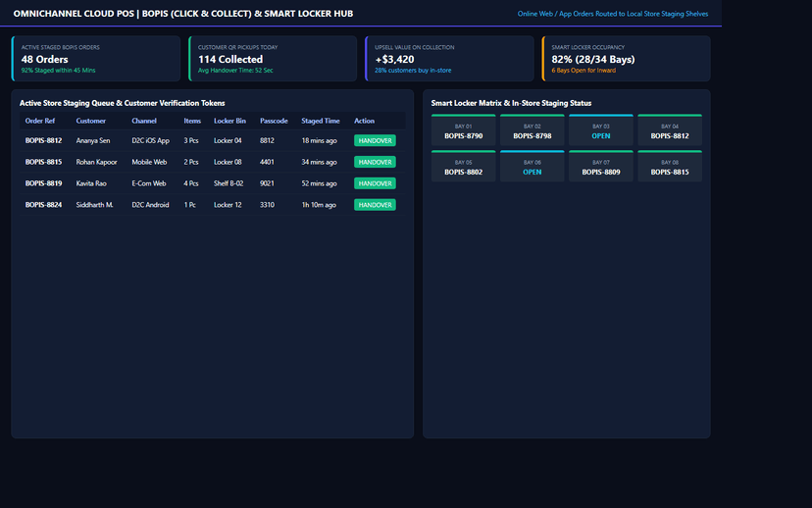Click the E-Com Web channel cell
This screenshot has width=812, height=508.
pyautogui.click(x=149, y=183)
